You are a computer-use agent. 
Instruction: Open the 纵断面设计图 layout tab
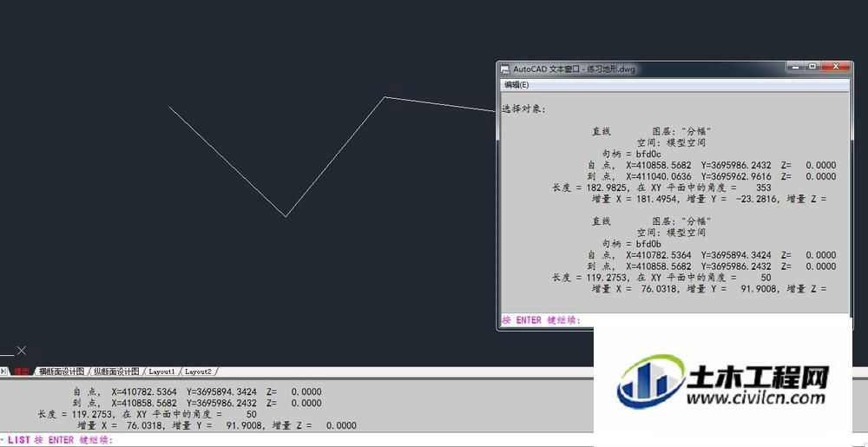[x=115, y=371]
